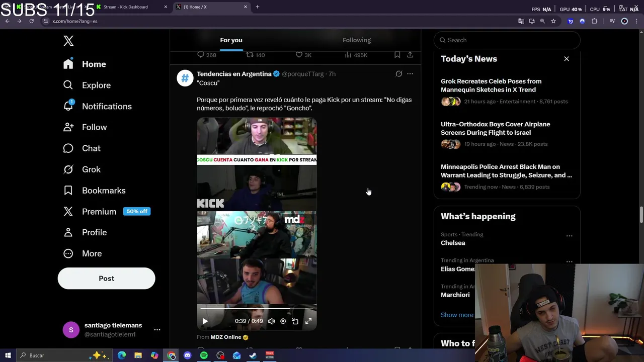644x362 pixels.
Task: Open Tendencias en Argentina profile name
Action: point(234,74)
